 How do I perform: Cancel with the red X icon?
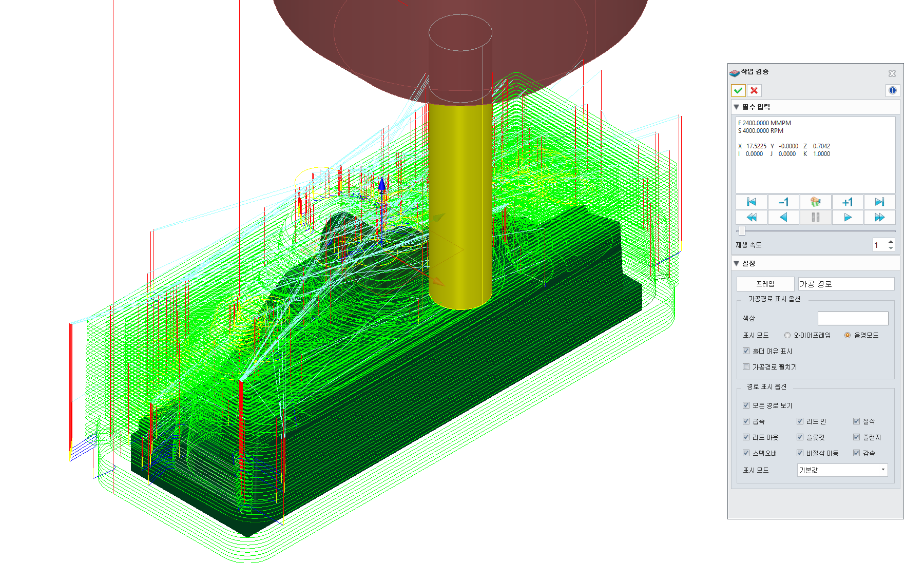[754, 90]
